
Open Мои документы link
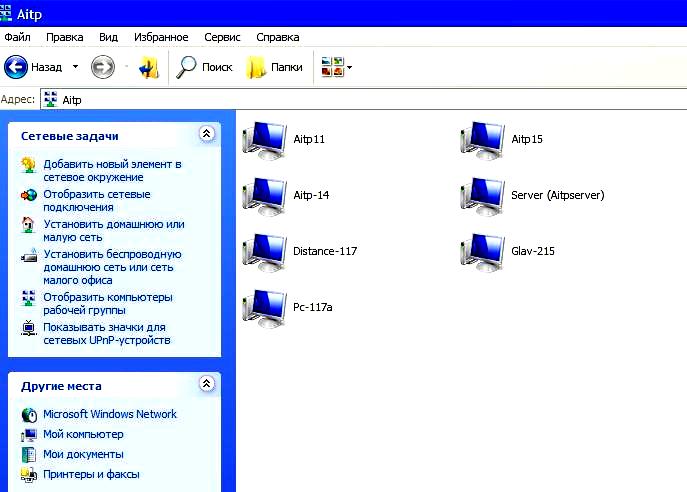click(x=83, y=454)
